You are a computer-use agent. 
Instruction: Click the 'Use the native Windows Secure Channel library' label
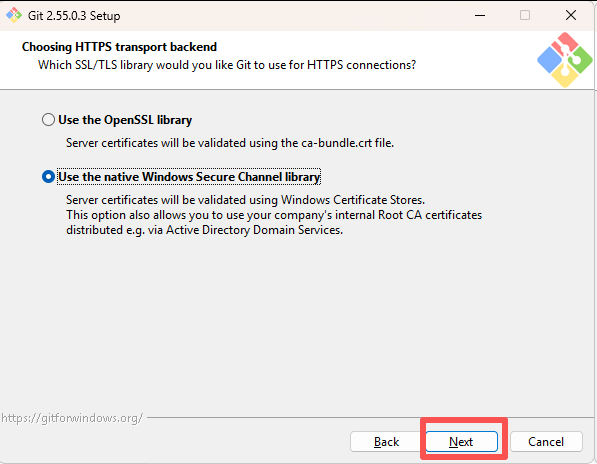tap(189, 177)
